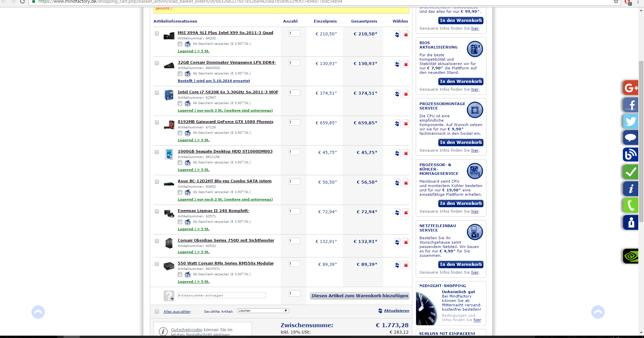Add BIOS Aktualisierung service to cart

[x=461, y=82]
